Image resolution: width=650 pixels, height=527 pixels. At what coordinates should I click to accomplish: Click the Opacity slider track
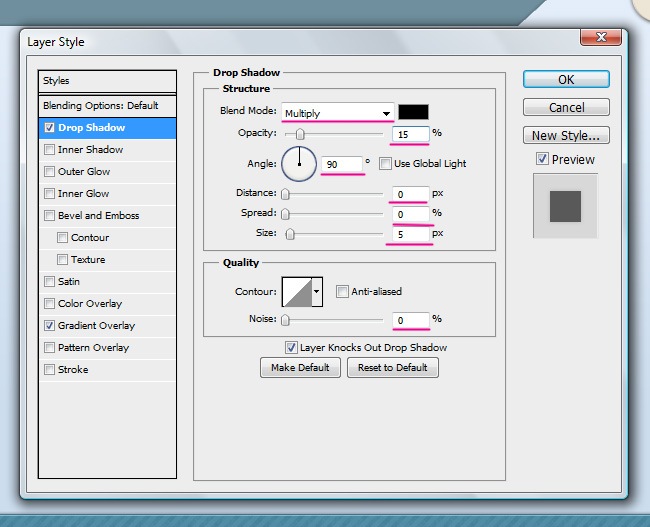click(335, 134)
